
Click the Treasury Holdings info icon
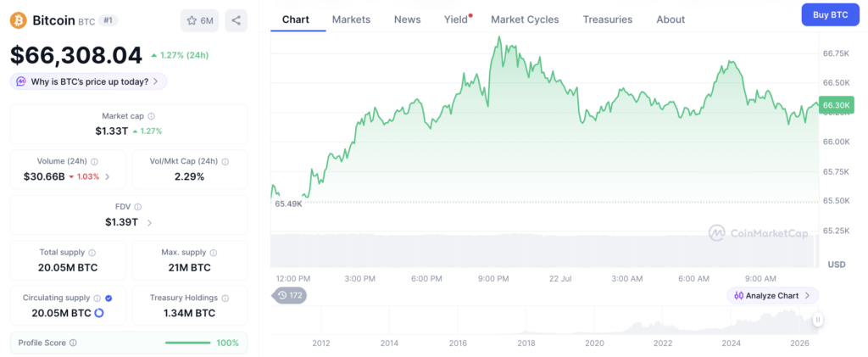pos(225,298)
